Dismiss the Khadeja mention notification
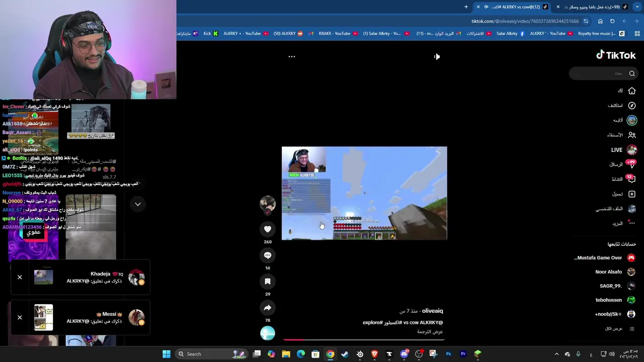The height and width of the screenshot is (362, 644). (20, 277)
